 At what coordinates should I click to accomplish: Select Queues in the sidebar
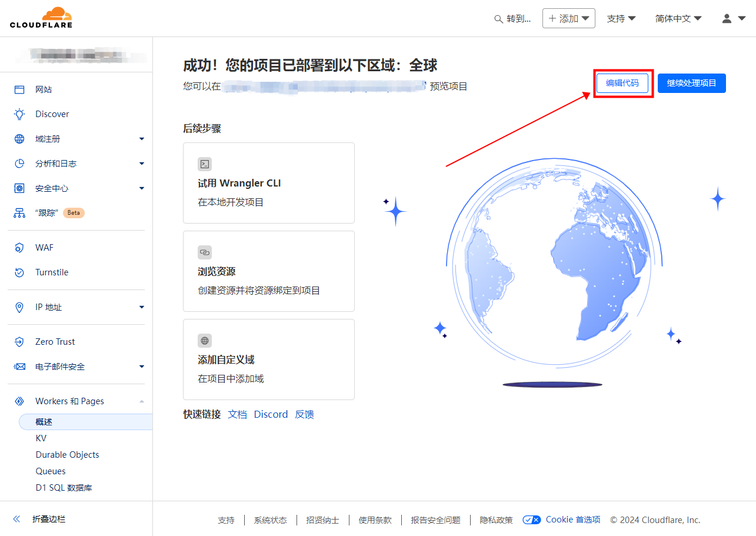[x=51, y=471]
